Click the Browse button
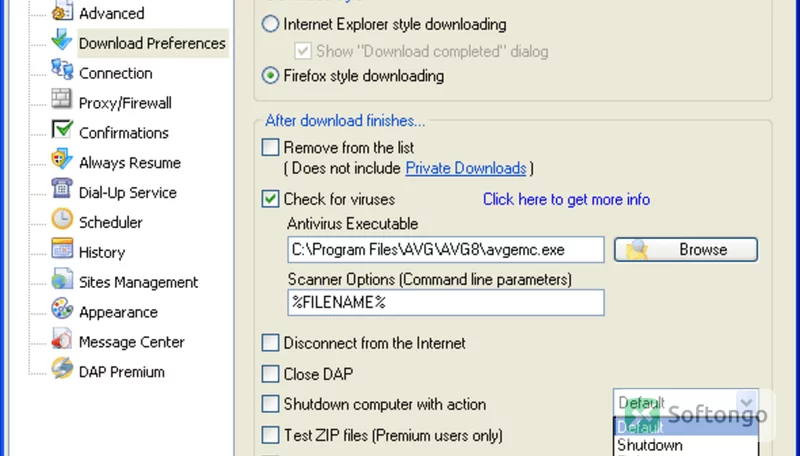This screenshot has height=456, width=800. click(686, 249)
